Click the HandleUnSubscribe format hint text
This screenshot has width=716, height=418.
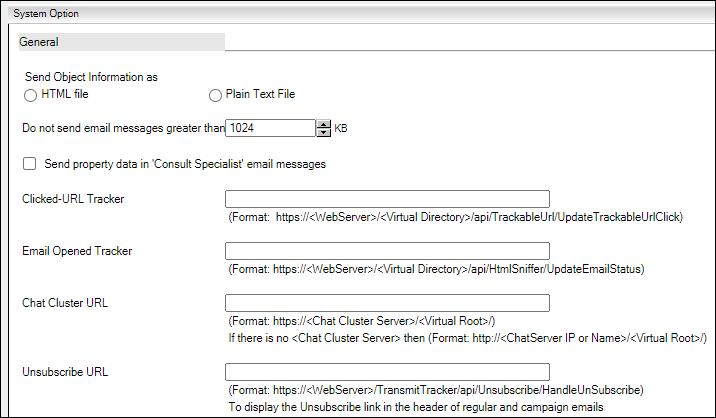[436, 390]
